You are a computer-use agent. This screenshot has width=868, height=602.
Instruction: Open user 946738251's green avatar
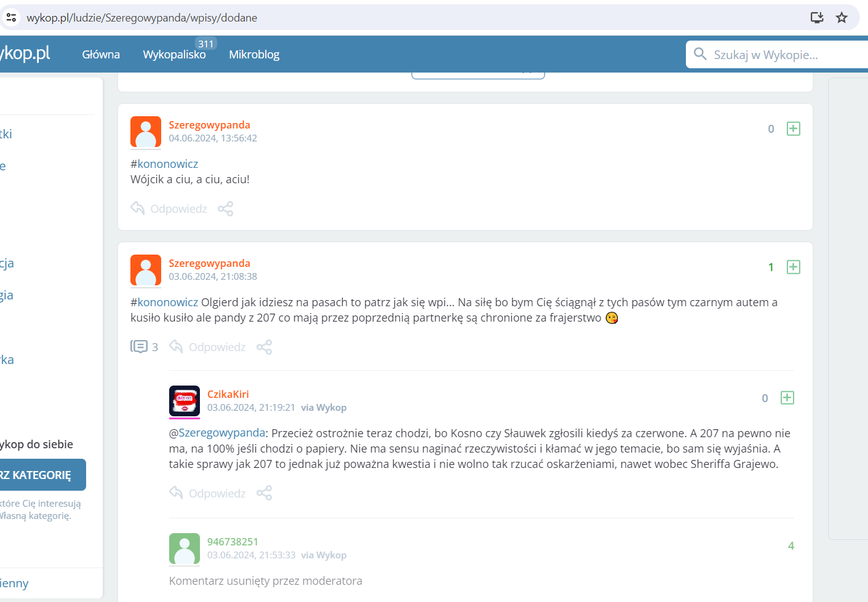pos(185,549)
